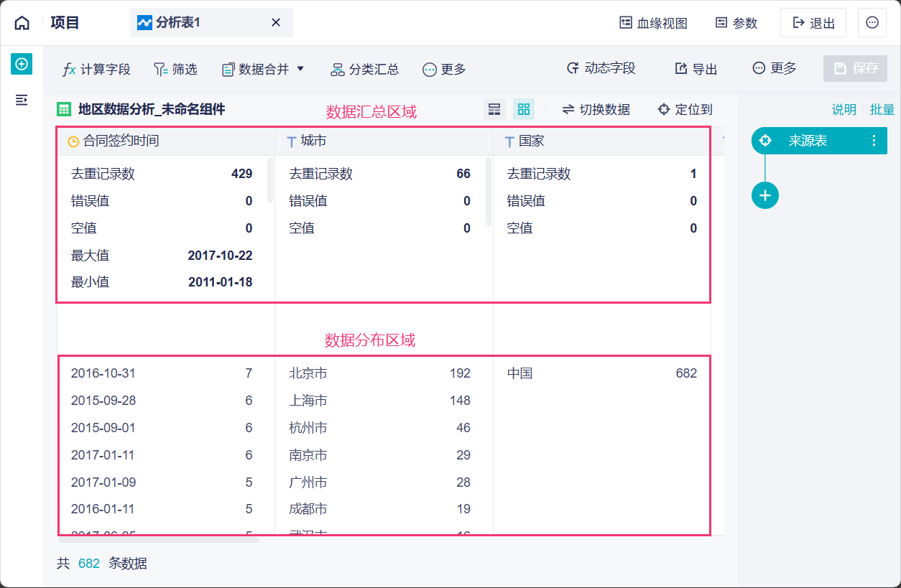The image size is (901, 588).
Task: Click 导出 export
Action: click(x=696, y=69)
